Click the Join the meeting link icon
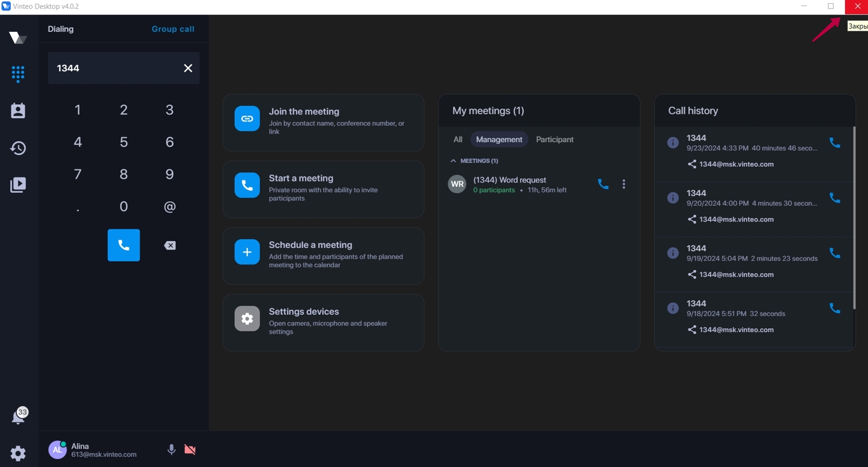868x467 pixels. [247, 119]
